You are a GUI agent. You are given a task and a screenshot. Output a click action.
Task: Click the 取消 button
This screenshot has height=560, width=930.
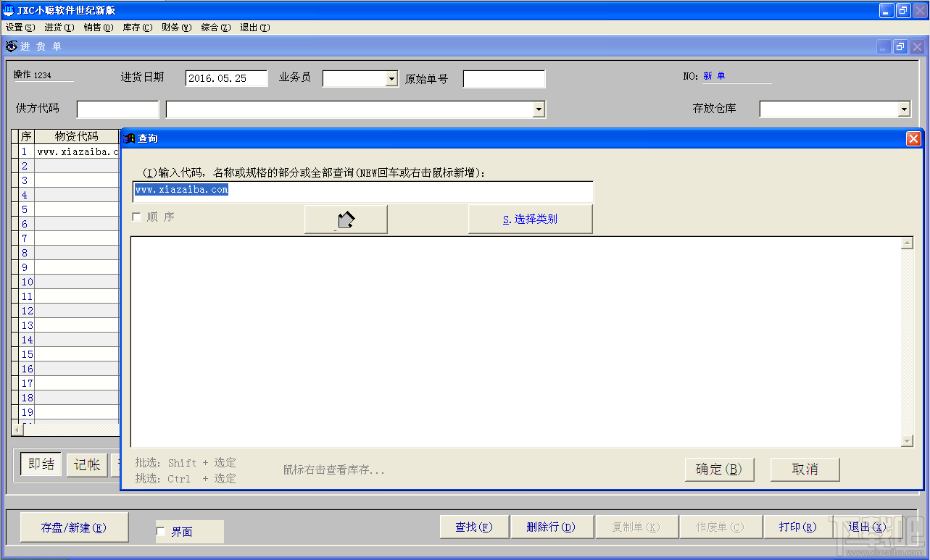pos(805,469)
